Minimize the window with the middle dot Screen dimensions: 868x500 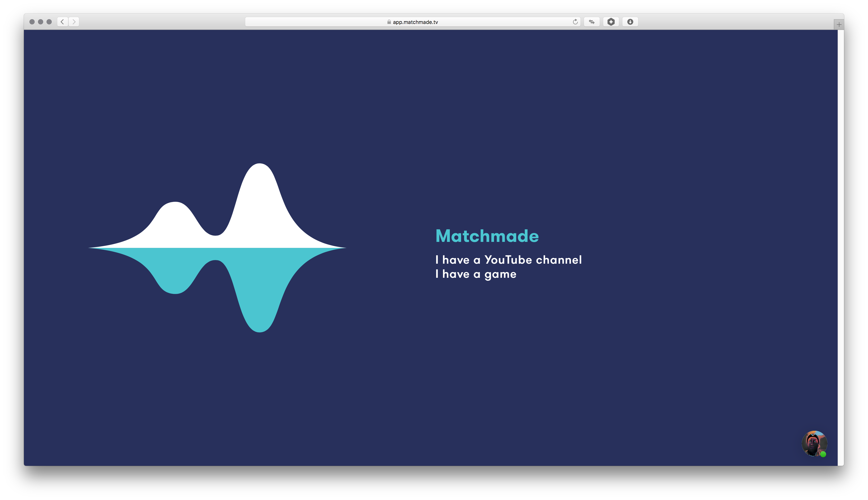tap(41, 22)
